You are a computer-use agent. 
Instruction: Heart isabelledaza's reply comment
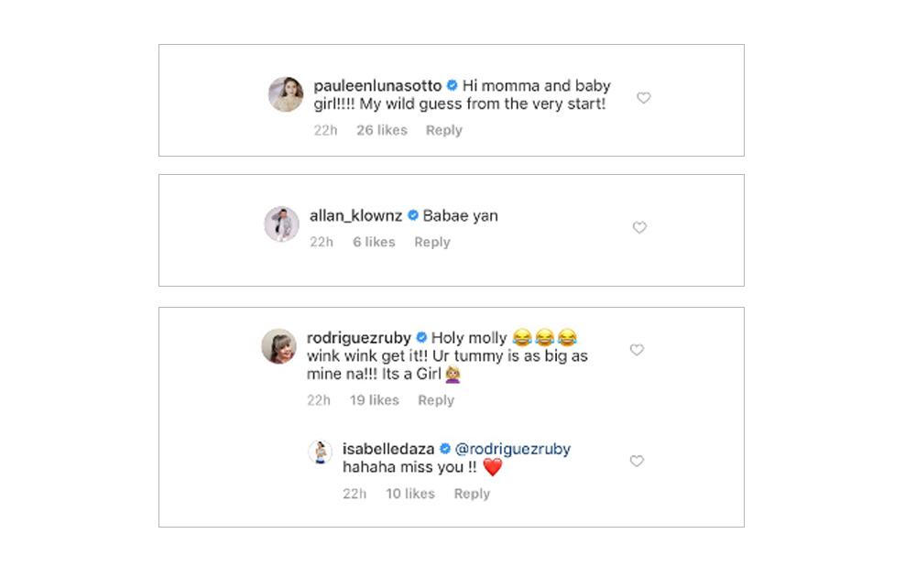click(x=637, y=462)
